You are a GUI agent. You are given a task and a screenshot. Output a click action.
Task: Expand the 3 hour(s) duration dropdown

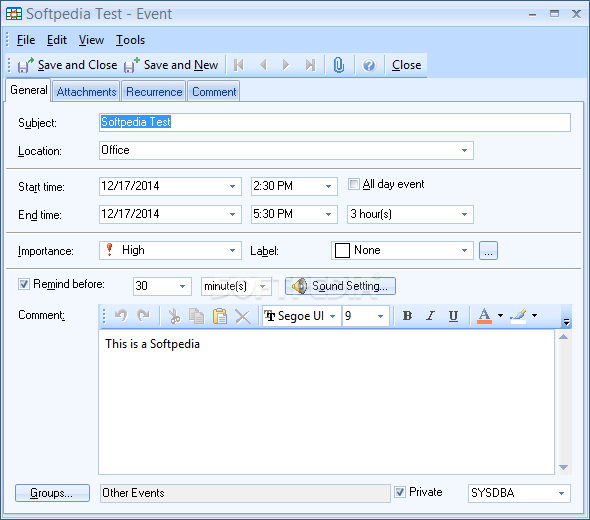point(464,214)
